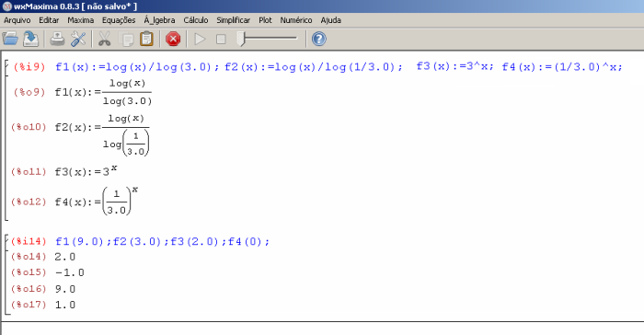Select the (%o9) output label
Image resolution: width=644 pixels, height=335 pixels.
[x=29, y=92]
